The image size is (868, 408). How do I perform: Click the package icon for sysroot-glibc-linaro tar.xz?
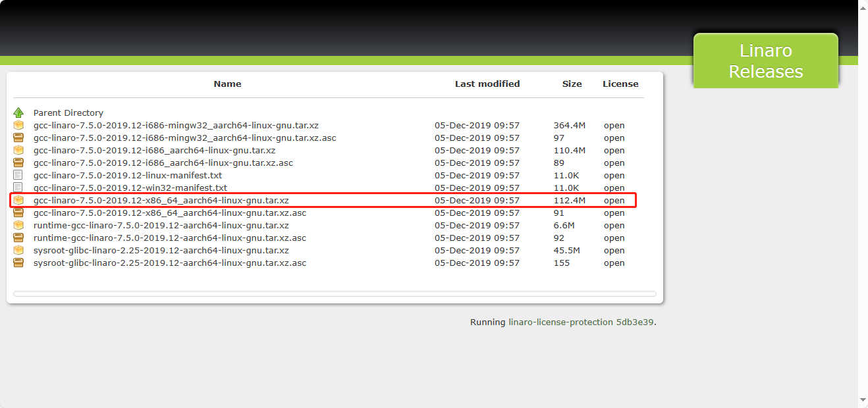[18, 250]
